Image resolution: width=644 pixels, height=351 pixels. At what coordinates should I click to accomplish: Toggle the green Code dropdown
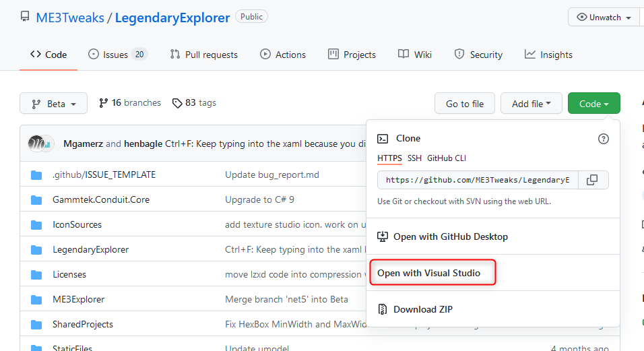[x=594, y=104]
